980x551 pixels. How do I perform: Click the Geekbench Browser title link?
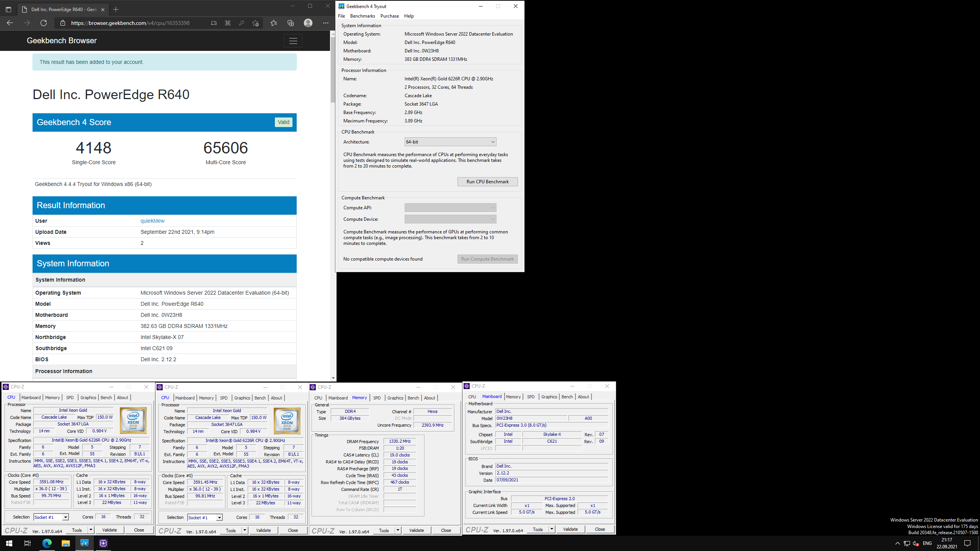click(62, 41)
